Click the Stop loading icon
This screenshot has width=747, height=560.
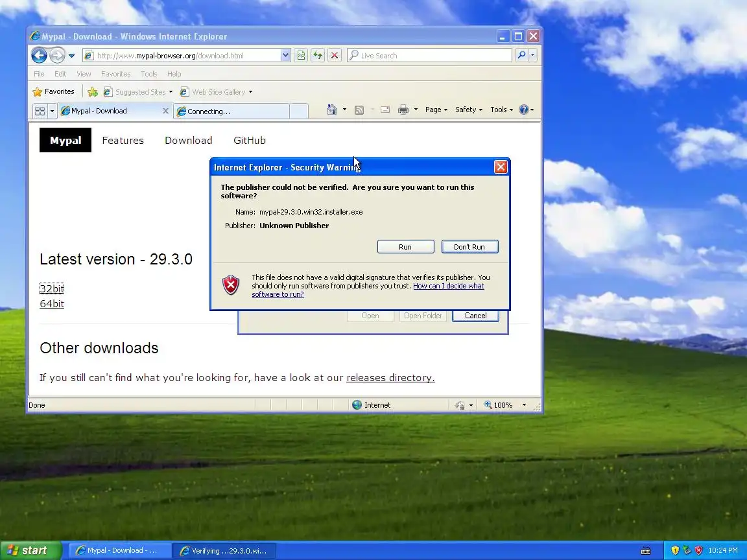pos(335,55)
